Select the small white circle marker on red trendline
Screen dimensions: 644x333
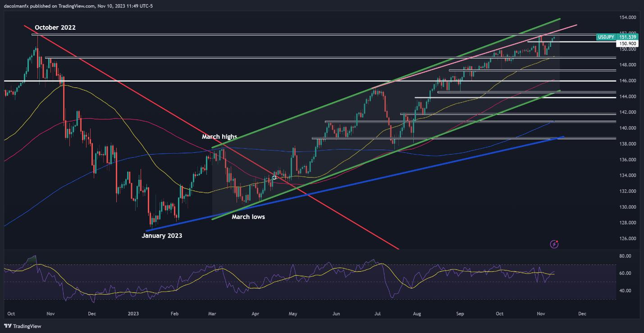[x=274, y=178]
